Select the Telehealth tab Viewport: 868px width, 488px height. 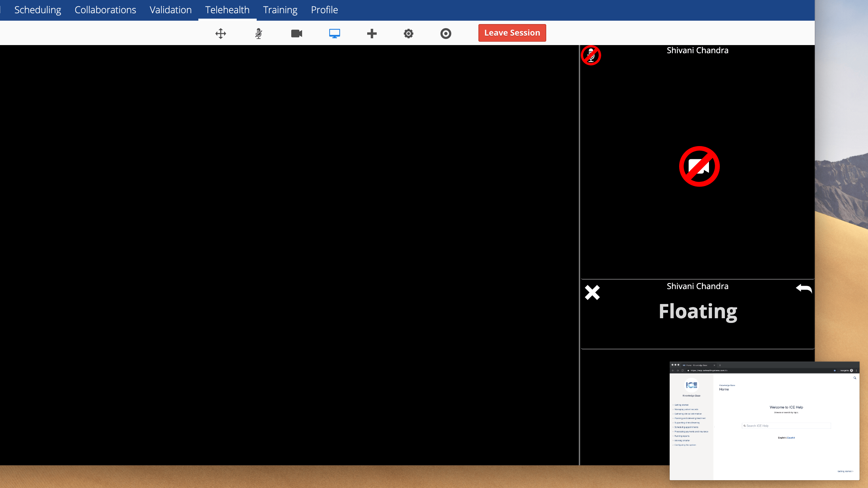click(x=227, y=9)
